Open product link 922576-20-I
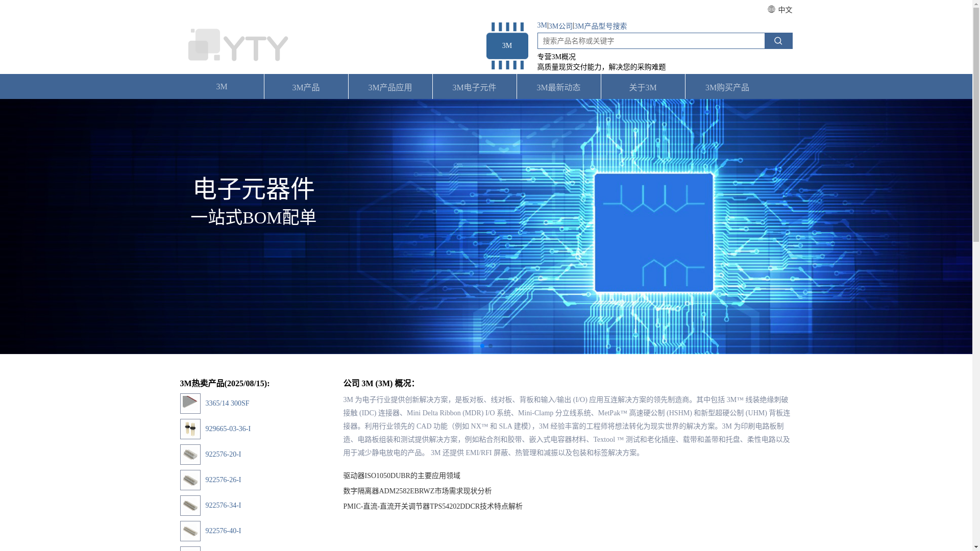980x551 pixels. coord(223,455)
